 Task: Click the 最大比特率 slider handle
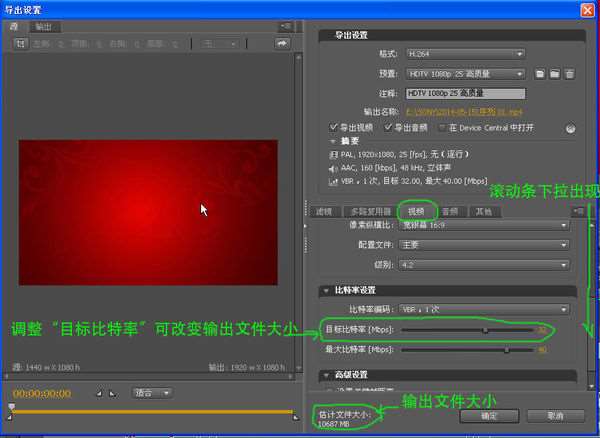(507, 350)
